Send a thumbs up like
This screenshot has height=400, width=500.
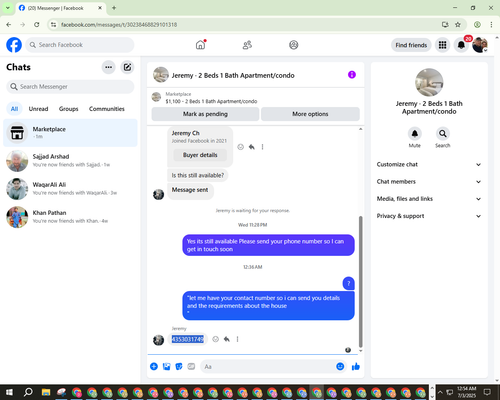(x=356, y=366)
